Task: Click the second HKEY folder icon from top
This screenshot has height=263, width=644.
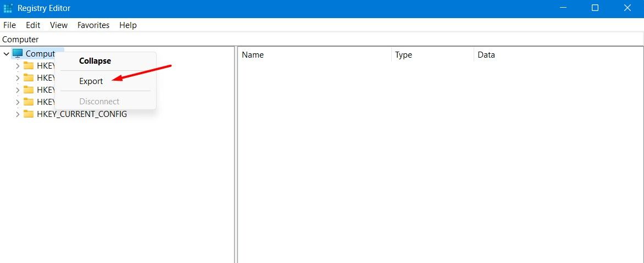Action: 29,77
